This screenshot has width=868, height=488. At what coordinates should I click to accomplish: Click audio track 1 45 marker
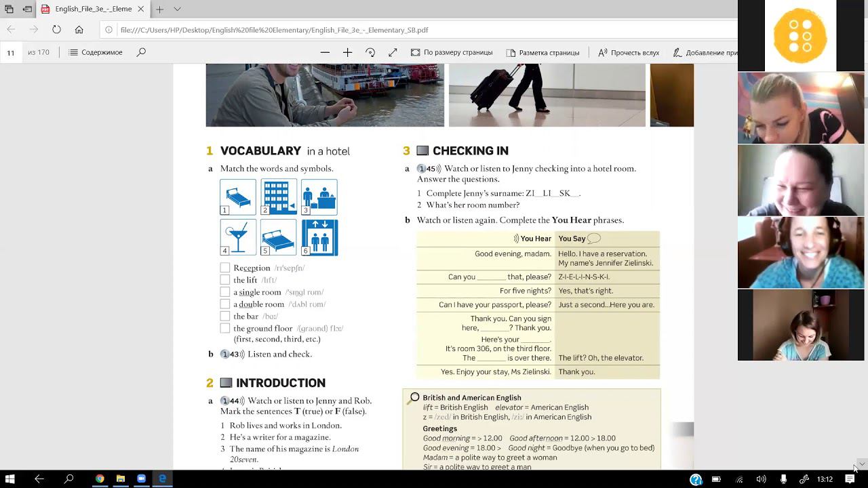pyautogui.click(x=429, y=169)
